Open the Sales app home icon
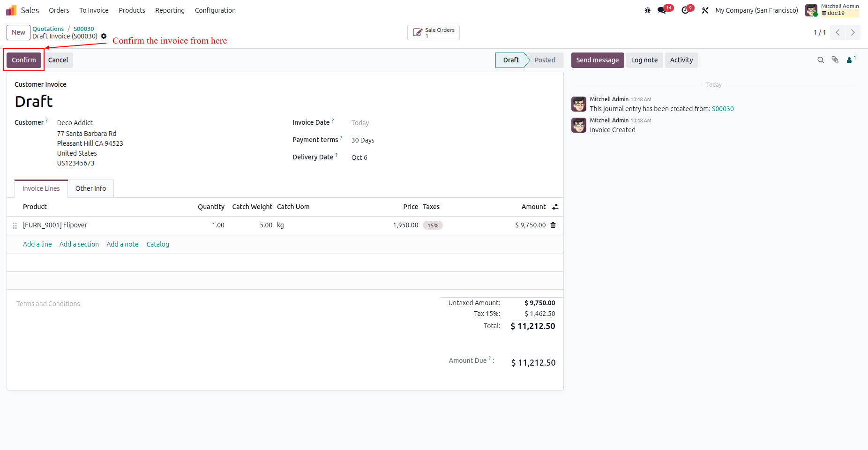The height and width of the screenshot is (450, 868). pos(11,10)
